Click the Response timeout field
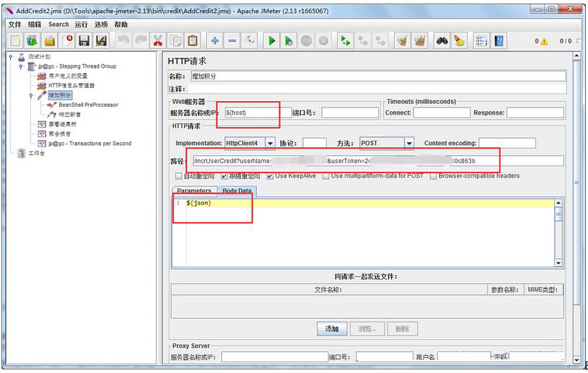Screen dimensions: 588x373 pos(535,113)
